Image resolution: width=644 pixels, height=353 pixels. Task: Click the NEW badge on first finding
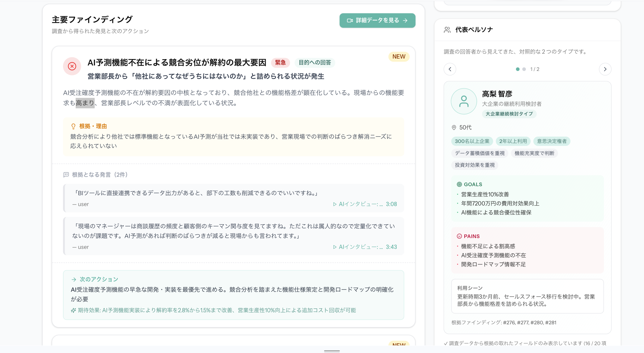tap(399, 57)
